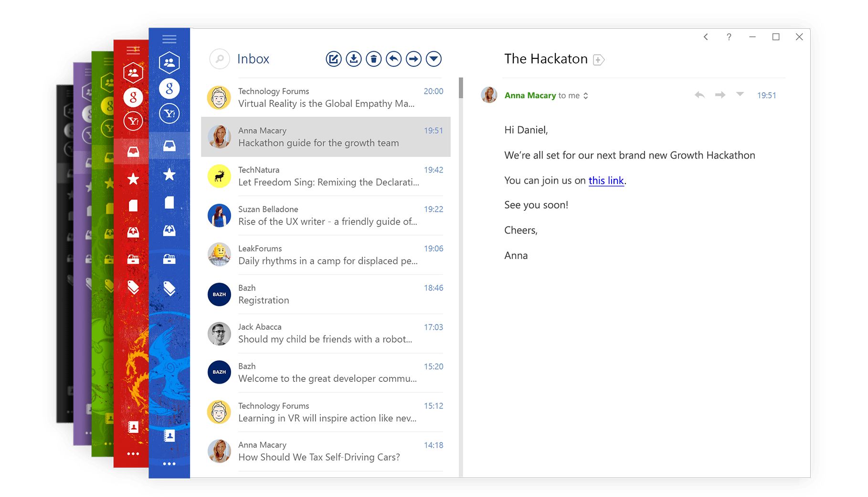
Task: Click the forward arrow toolbar icon
Action: 413,59
